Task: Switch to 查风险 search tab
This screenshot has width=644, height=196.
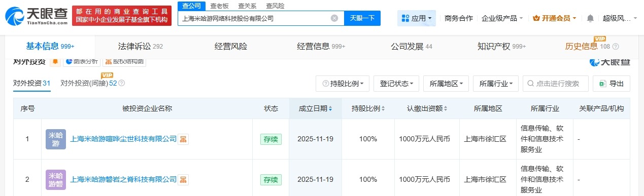Action: click(276, 6)
